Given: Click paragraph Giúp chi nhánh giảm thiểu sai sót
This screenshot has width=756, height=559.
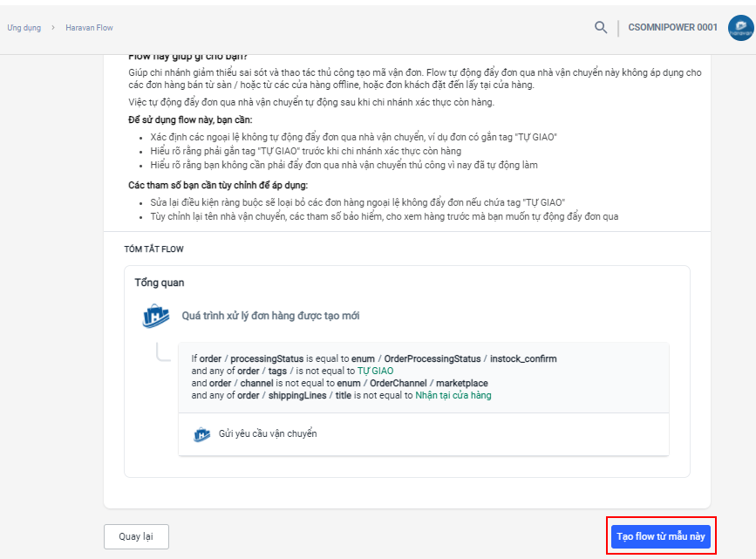Looking at the screenshot, I should point(415,78).
